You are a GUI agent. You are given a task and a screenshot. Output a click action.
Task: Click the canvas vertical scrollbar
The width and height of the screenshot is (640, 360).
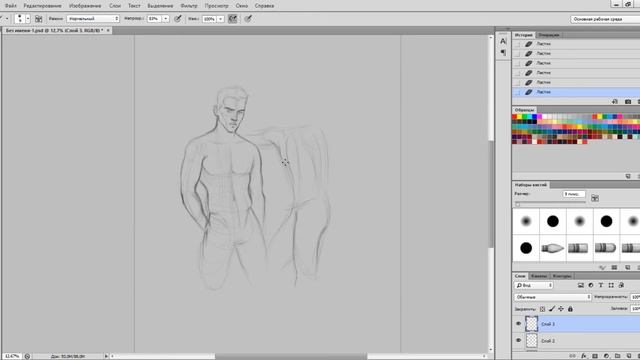click(491, 194)
